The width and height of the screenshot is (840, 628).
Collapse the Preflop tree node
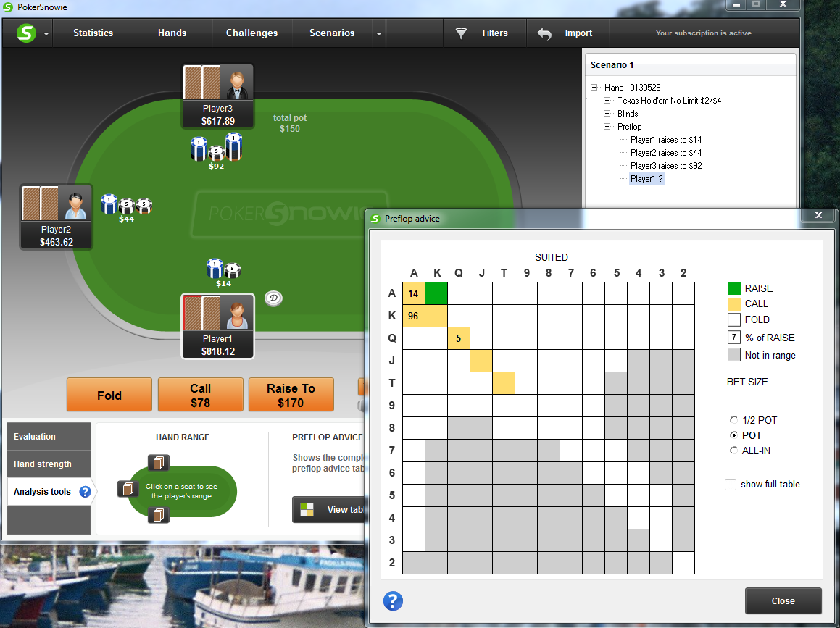point(607,126)
